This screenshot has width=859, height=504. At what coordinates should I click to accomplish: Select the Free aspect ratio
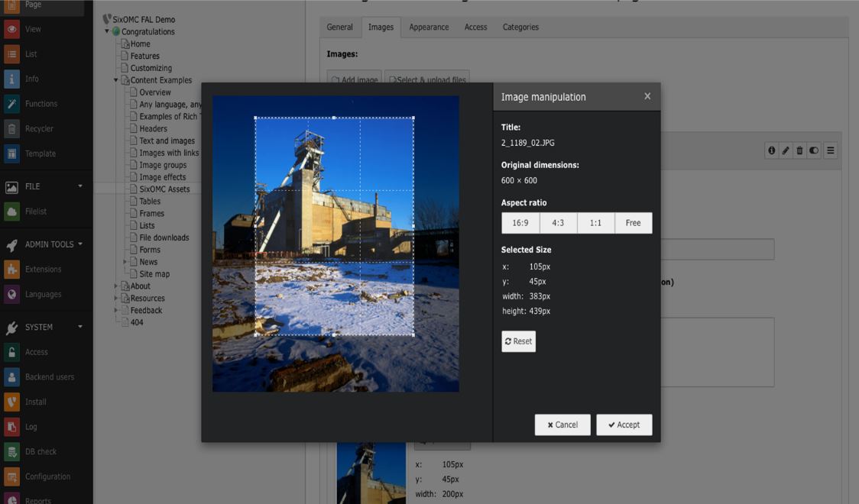tap(634, 223)
